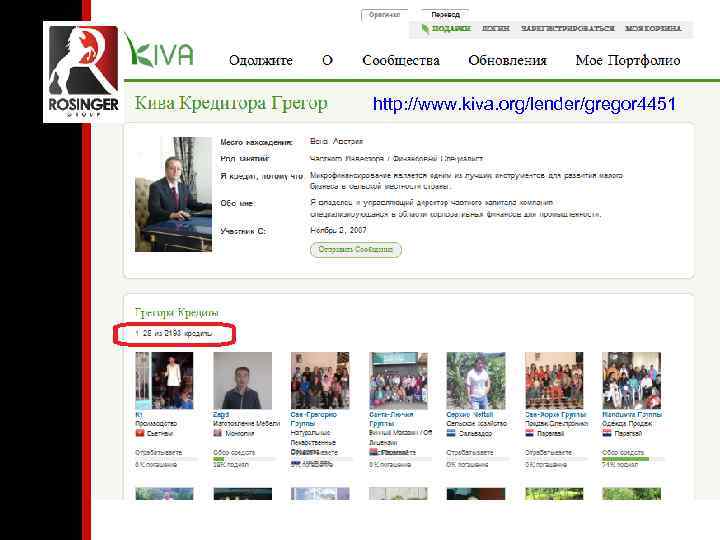Viewport: 720px width, 540px height.
Task: Click the Отправить Сообщение button
Action: (x=356, y=250)
